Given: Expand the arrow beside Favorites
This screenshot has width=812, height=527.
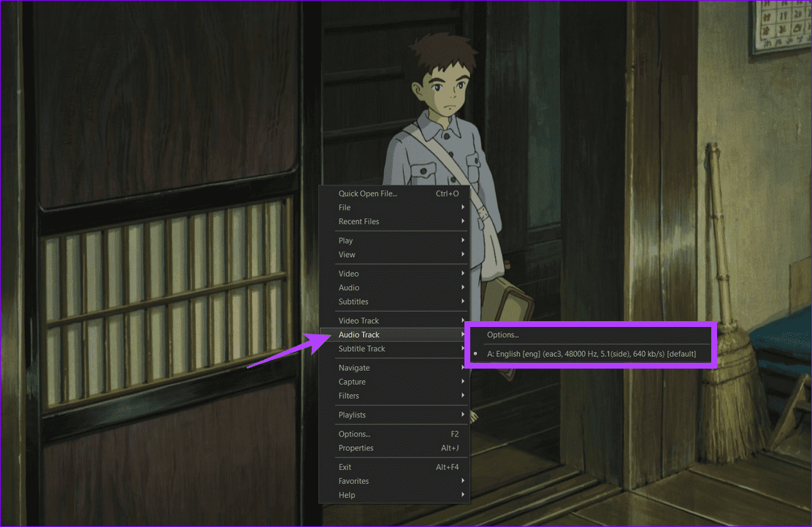Looking at the screenshot, I should [463, 481].
